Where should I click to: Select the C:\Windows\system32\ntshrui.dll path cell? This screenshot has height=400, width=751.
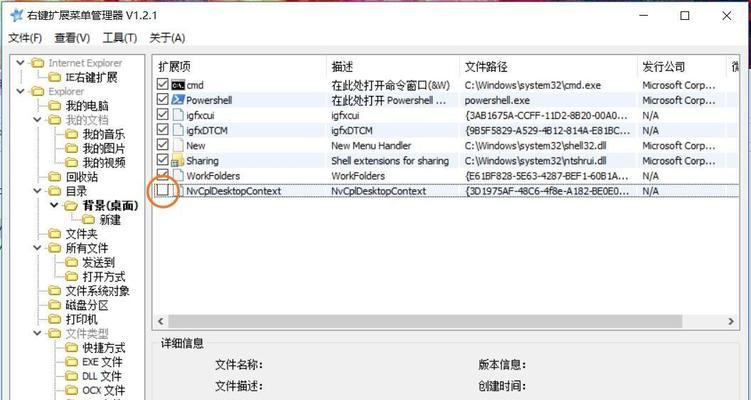coord(535,160)
